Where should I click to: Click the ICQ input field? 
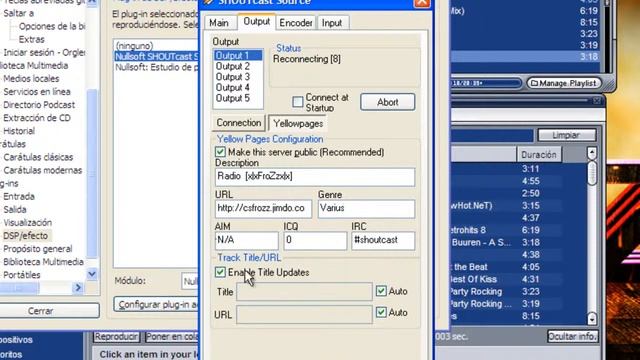point(315,240)
